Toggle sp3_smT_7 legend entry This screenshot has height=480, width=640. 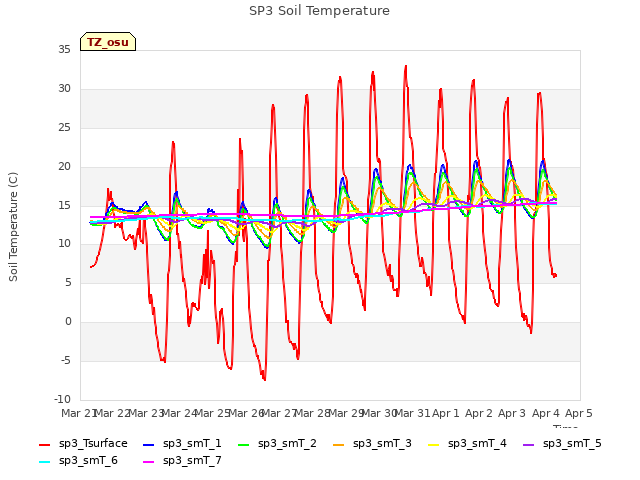pyautogui.click(x=182, y=461)
